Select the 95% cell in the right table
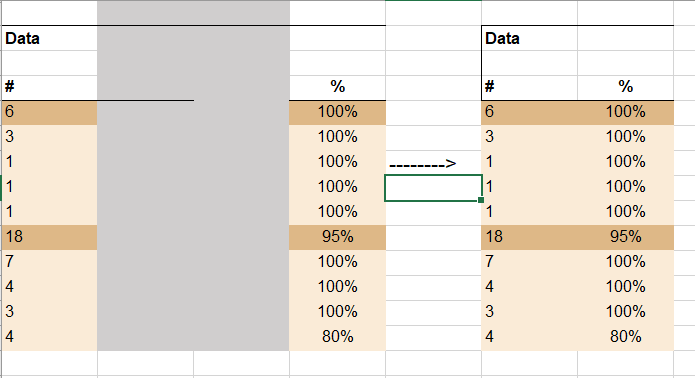 pyautogui.click(x=625, y=238)
